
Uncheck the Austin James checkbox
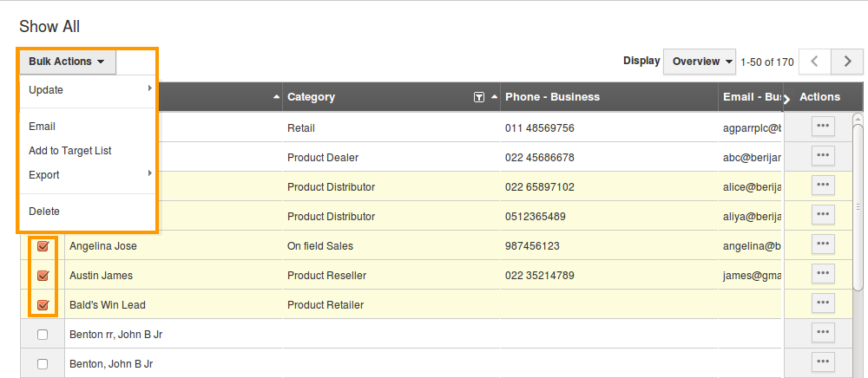[x=43, y=275]
